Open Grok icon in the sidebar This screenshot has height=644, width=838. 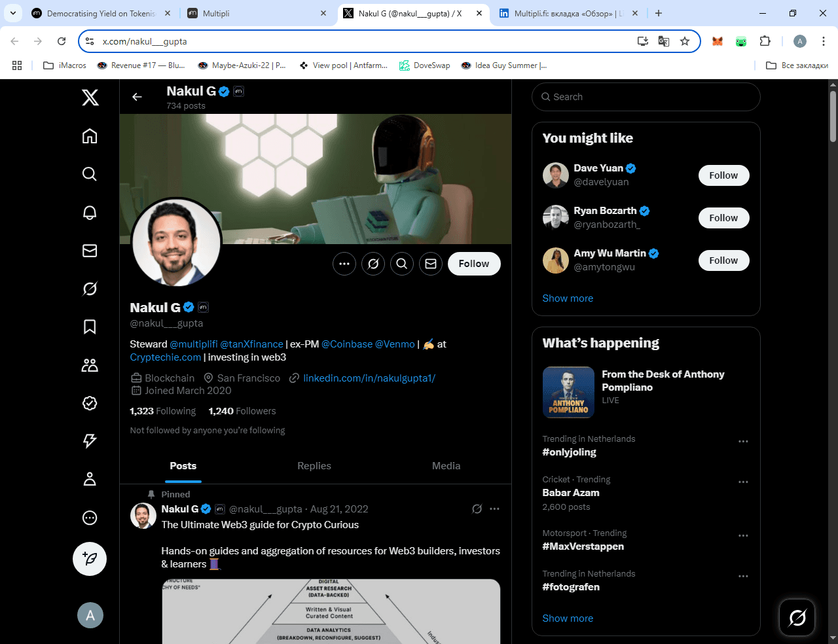[90, 289]
